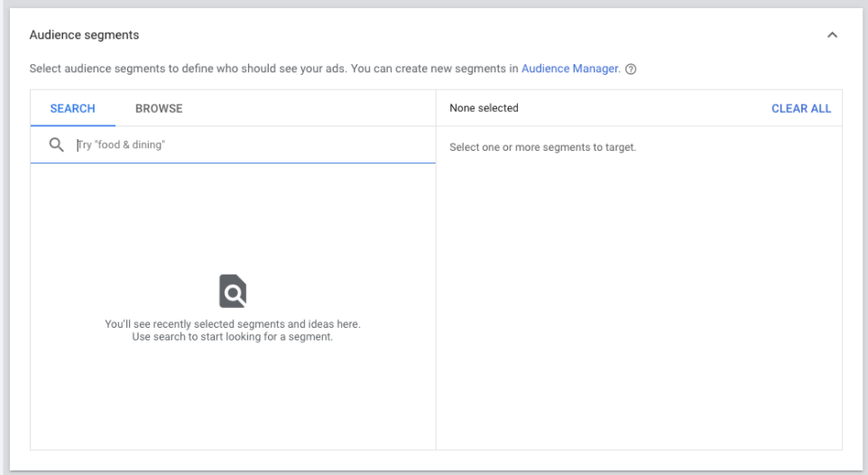Viewport: 868px width, 475px height.
Task: Click the None selected label
Action: pyautogui.click(x=484, y=108)
